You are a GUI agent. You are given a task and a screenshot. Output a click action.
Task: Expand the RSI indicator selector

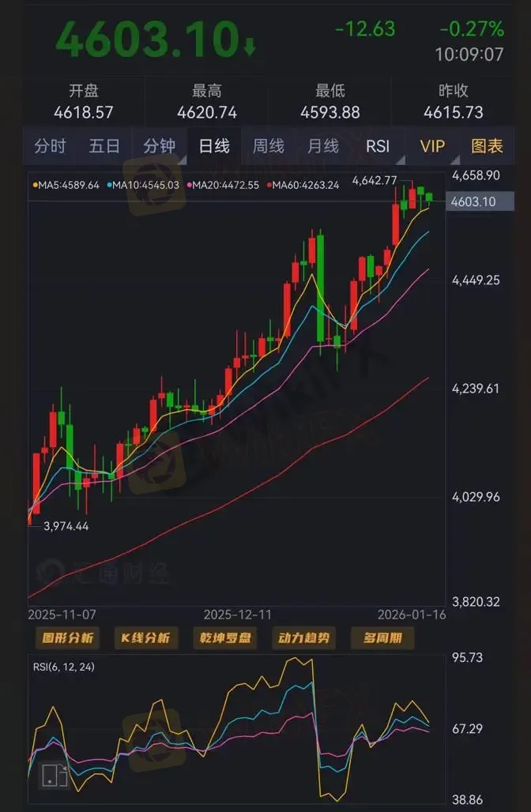click(378, 147)
